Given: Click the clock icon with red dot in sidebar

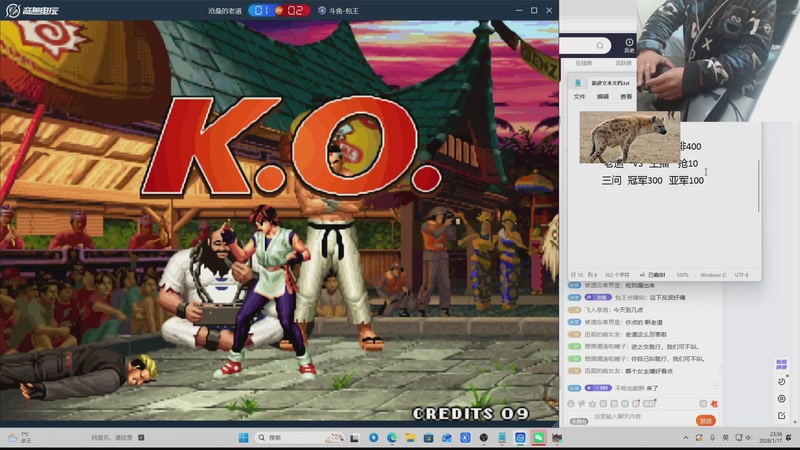Looking at the screenshot, I should 782,381.
